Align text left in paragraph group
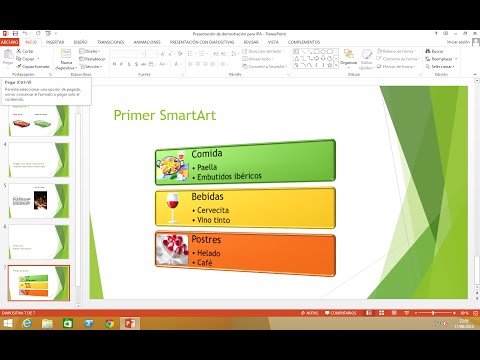 [x=190, y=64]
